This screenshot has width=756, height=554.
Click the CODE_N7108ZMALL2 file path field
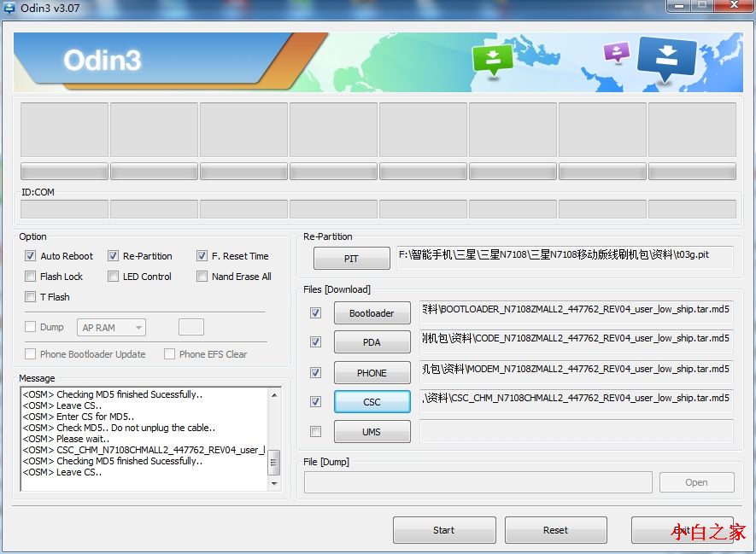click(x=576, y=341)
